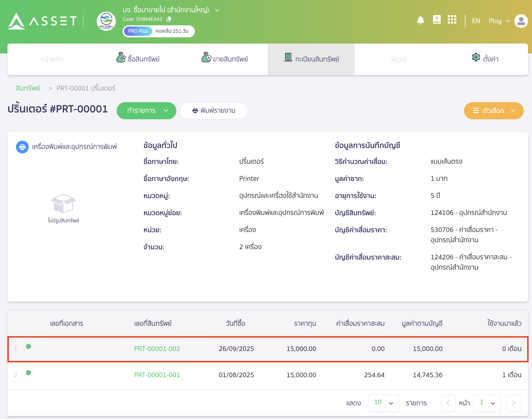
Task: Click the พิมพ์รายงาน print button
Action: pyautogui.click(x=214, y=111)
